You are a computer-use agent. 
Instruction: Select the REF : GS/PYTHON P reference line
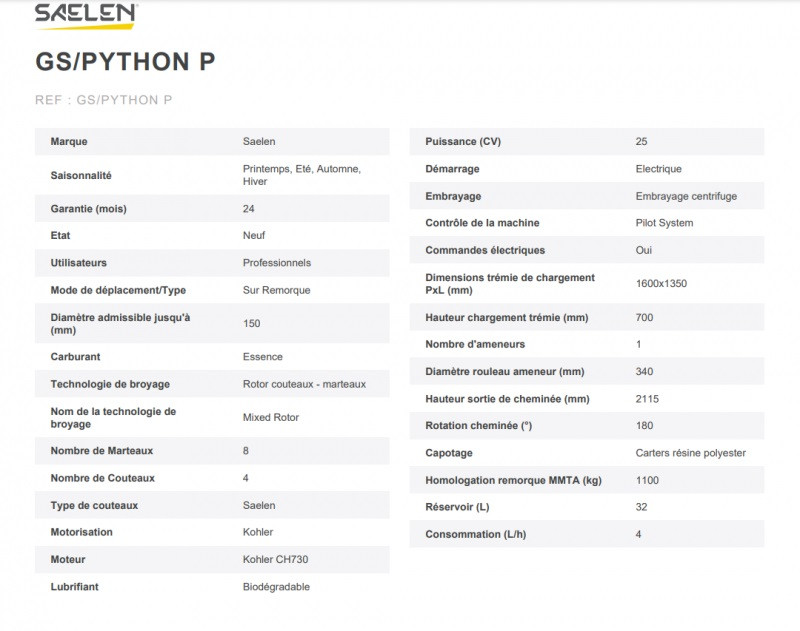tap(110, 99)
